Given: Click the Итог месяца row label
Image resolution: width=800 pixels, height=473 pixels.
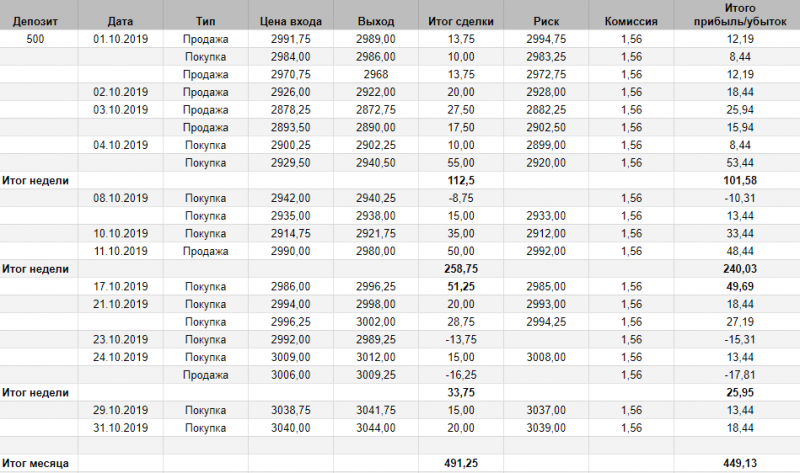Looking at the screenshot, I should 36,463.
